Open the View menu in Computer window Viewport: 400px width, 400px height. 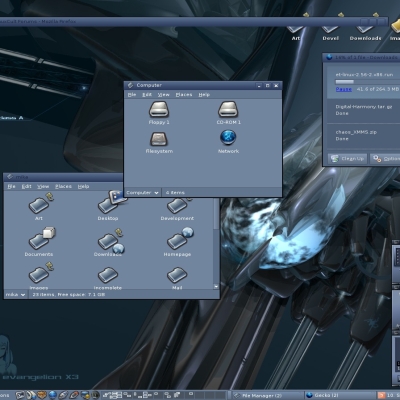[163, 95]
